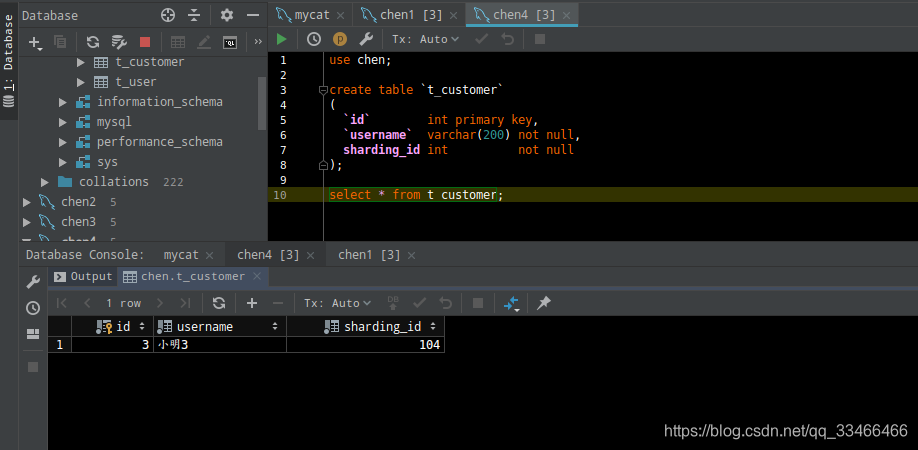The image size is (918, 450).
Task: Close chen4 [3] console tab at bottom
Action: coord(310,256)
